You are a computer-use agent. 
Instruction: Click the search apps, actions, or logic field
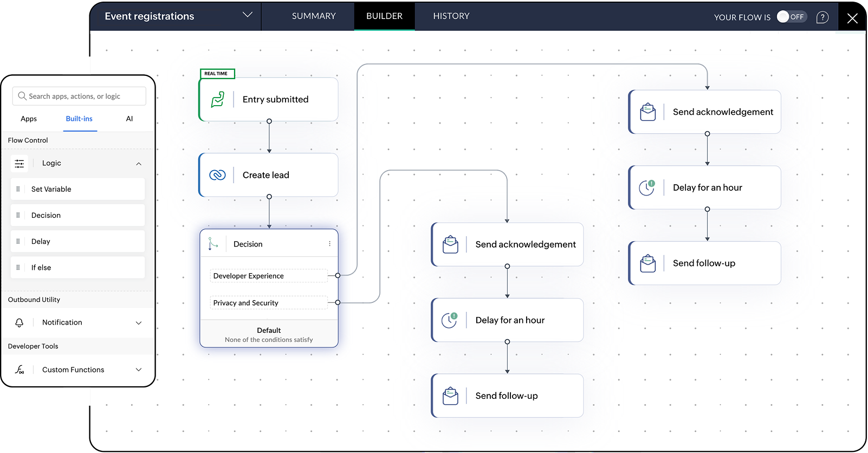coord(79,96)
